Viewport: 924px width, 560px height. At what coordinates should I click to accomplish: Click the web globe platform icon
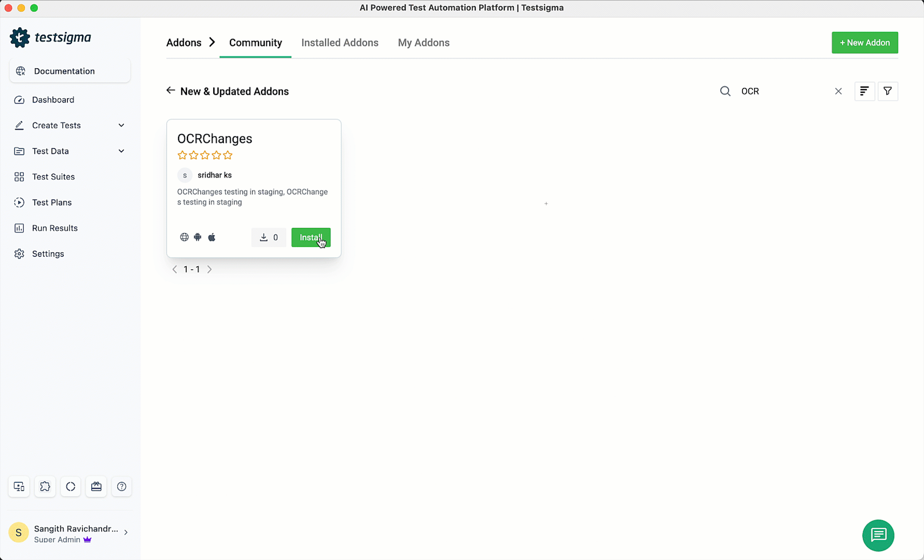(184, 237)
